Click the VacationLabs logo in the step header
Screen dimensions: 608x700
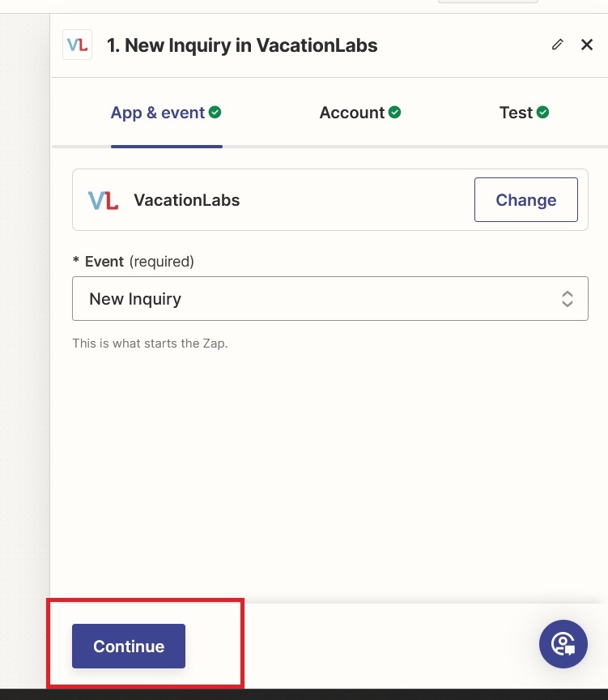pos(77,45)
